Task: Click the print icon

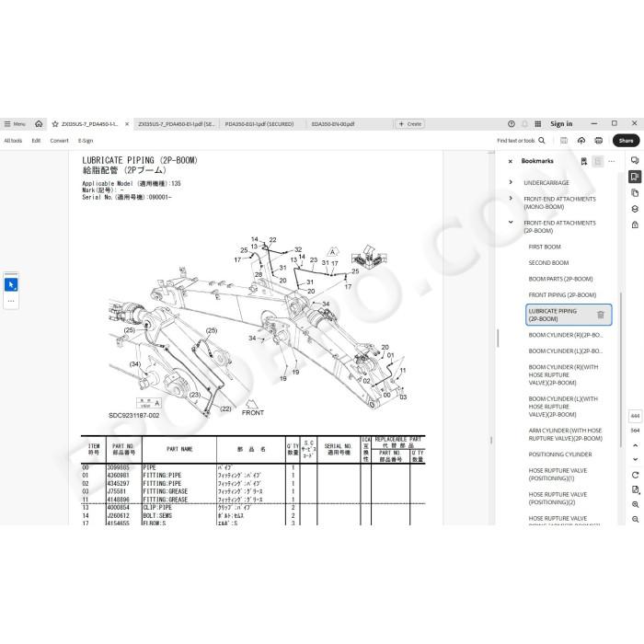Action: 598,141
